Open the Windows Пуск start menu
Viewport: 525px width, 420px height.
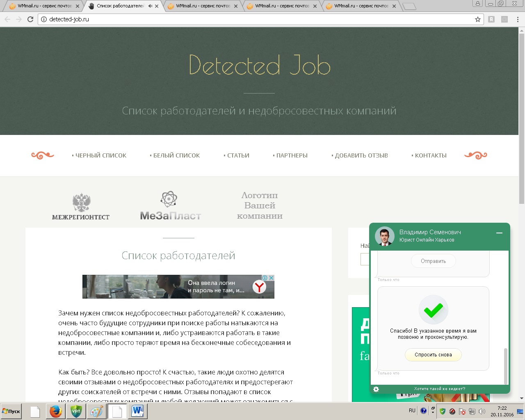[x=11, y=411]
